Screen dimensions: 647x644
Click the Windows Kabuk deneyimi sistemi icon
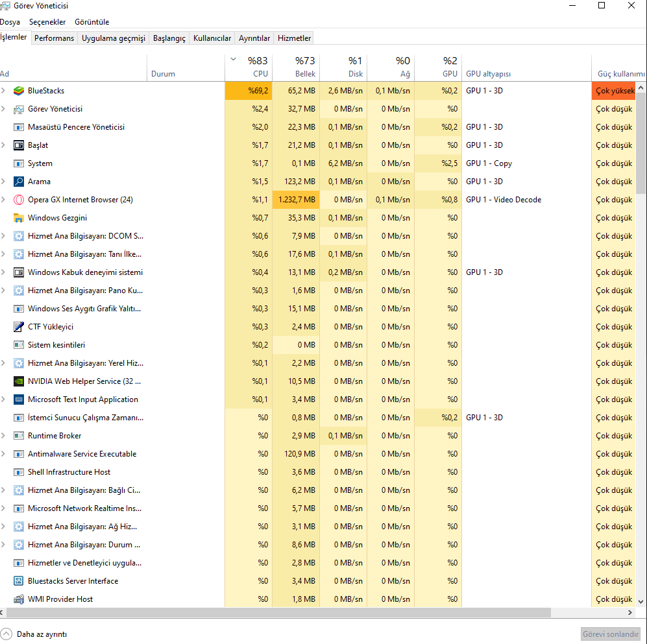pos(19,272)
